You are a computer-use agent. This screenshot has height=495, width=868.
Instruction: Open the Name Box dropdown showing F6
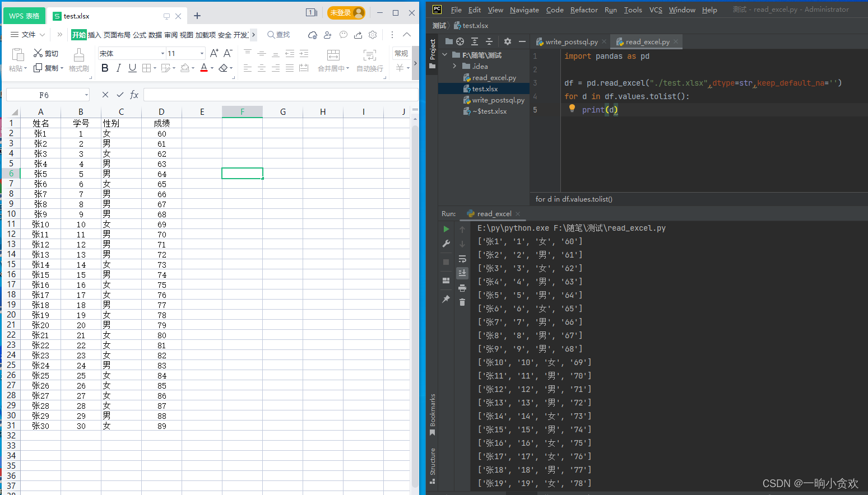[86, 95]
